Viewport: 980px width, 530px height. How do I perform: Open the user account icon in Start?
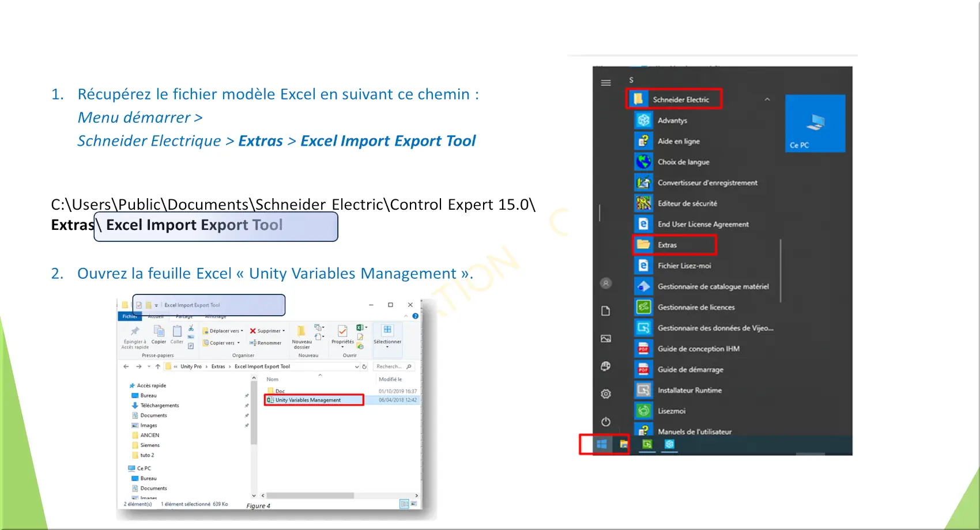[x=606, y=283]
